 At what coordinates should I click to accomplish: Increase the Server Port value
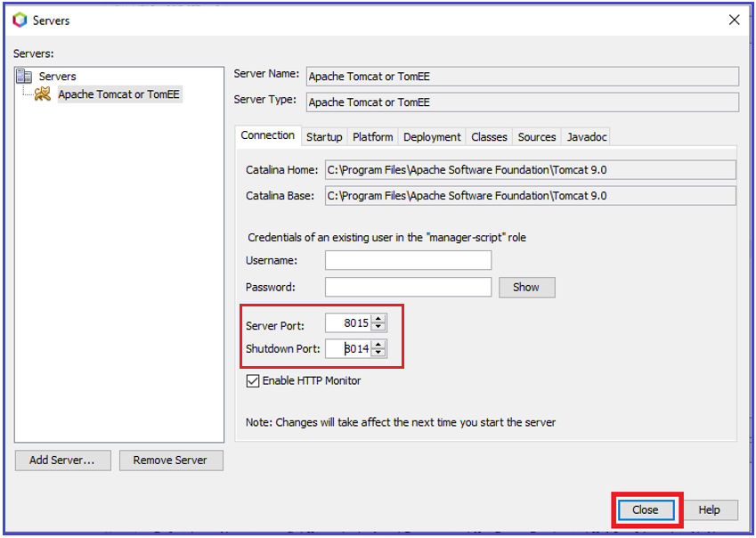[x=379, y=319]
